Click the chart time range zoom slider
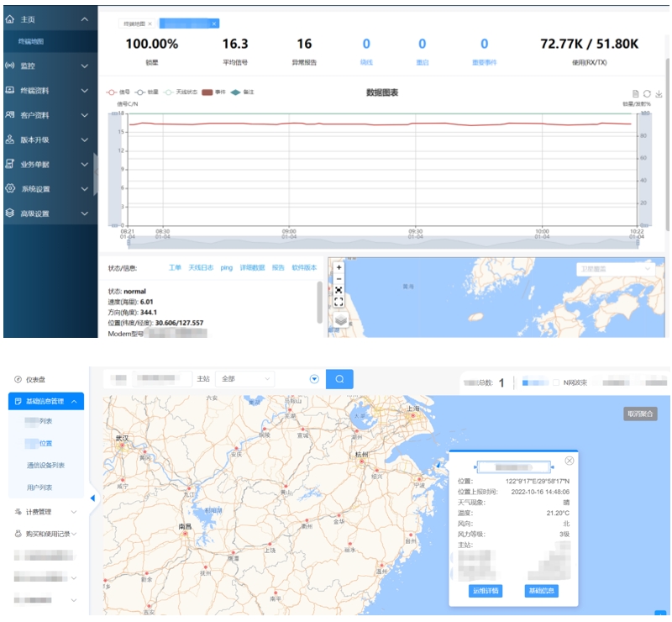This screenshot has width=672, height=622. coord(380,240)
